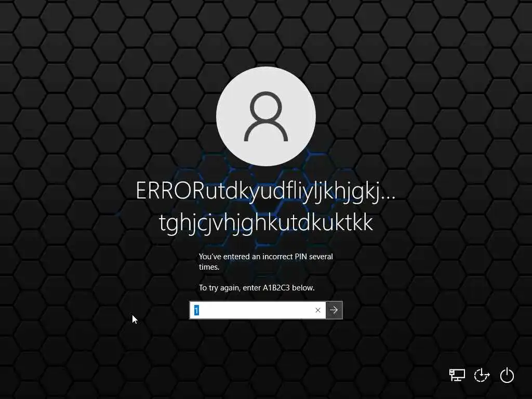The width and height of the screenshot is (532, 399).
Task: Click the "To try again" instruction text
Action: click(220, 288)
